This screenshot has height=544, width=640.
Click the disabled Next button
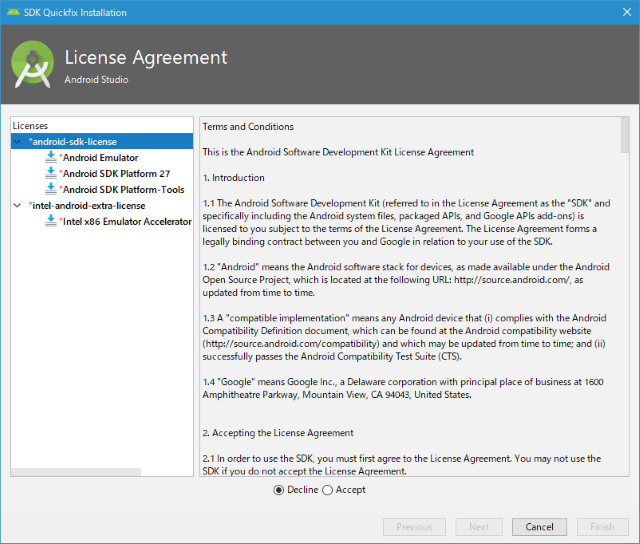point(479,527)
